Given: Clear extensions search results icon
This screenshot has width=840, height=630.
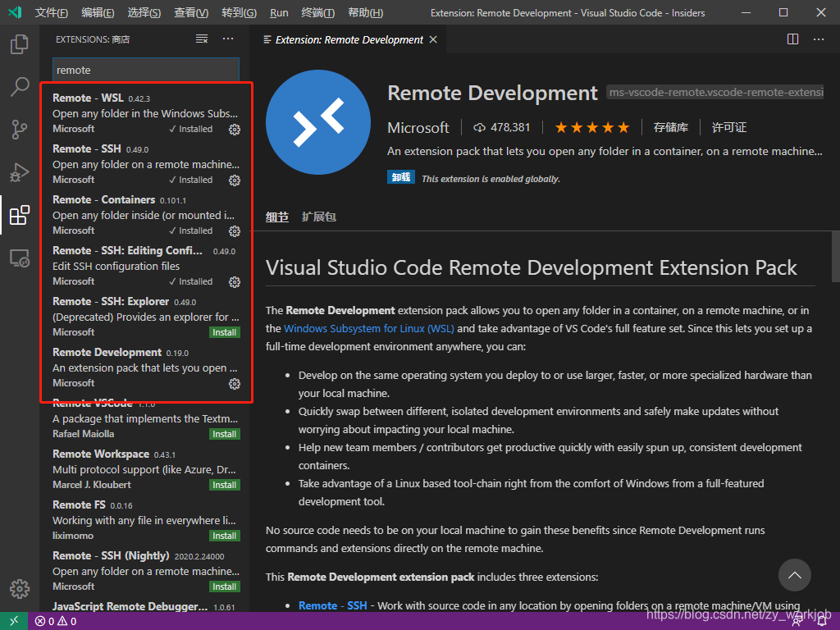Looking at the screenshot, I should coord(202,39).
